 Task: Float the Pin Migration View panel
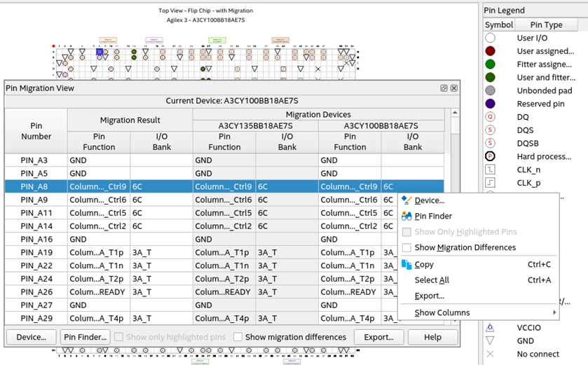point(444,88)
